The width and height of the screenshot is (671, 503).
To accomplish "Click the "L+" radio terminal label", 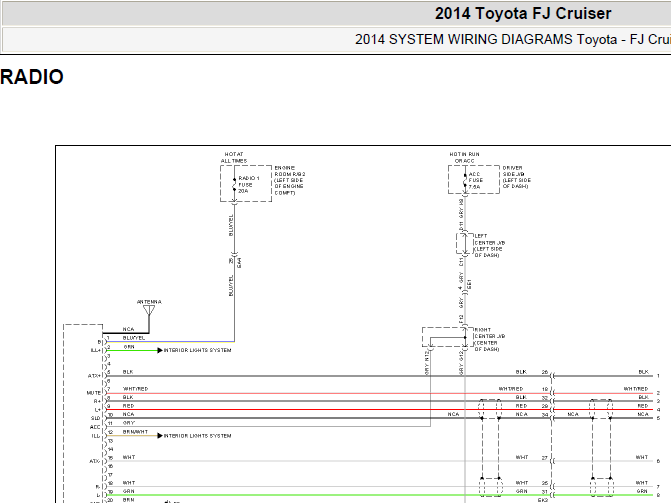I will (98, 410).
